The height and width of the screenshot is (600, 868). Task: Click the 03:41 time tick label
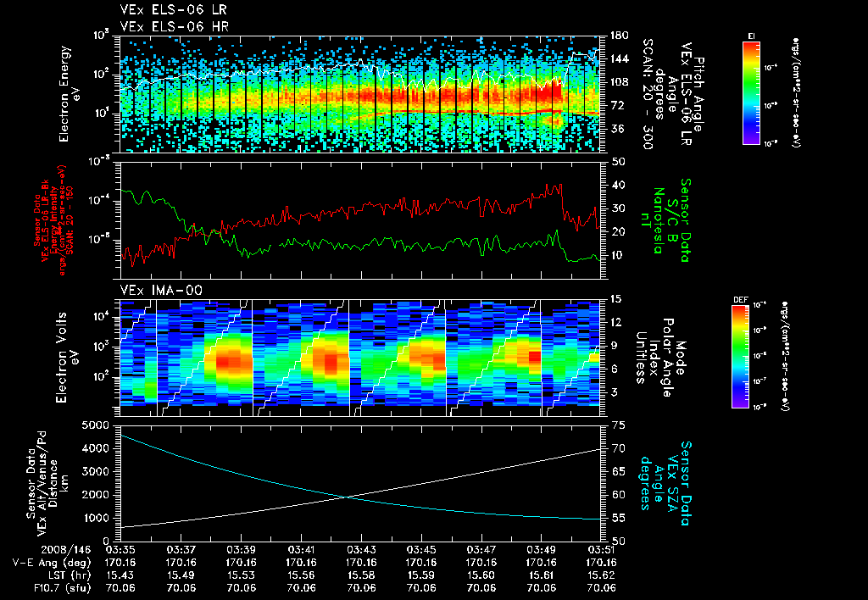click(x=301, y=550)
